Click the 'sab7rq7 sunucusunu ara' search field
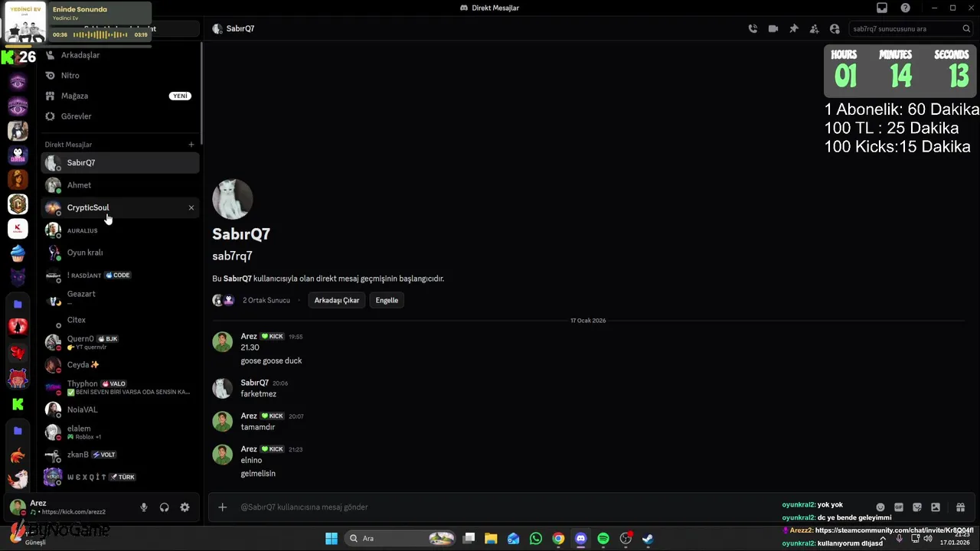This screenshot has height=551, width=980. pyautogui.click(x=911, y=28)
